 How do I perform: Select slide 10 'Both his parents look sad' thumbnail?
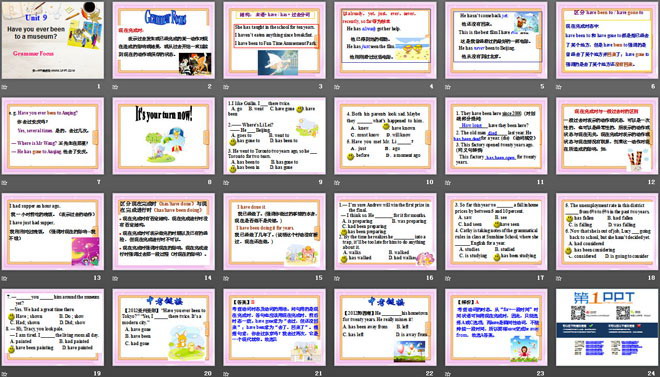[x=386, y=136]
